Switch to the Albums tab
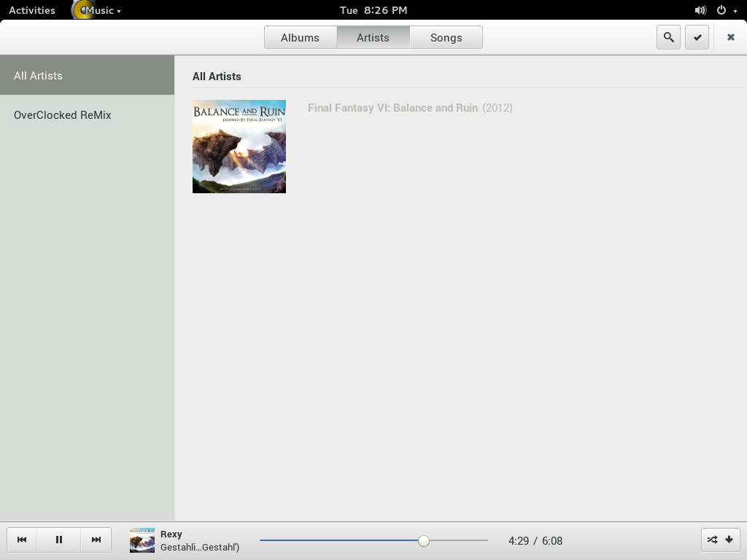The image size is (747, 560). click(x=300, y=38)
